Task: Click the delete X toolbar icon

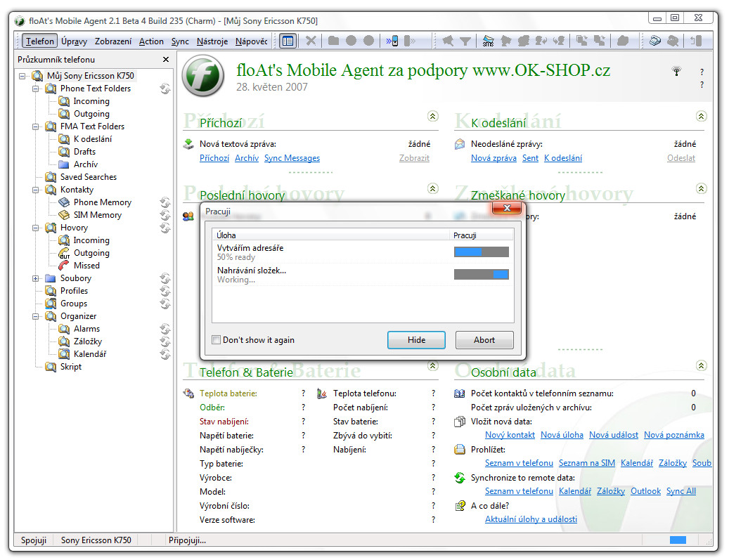Action: 311,41
